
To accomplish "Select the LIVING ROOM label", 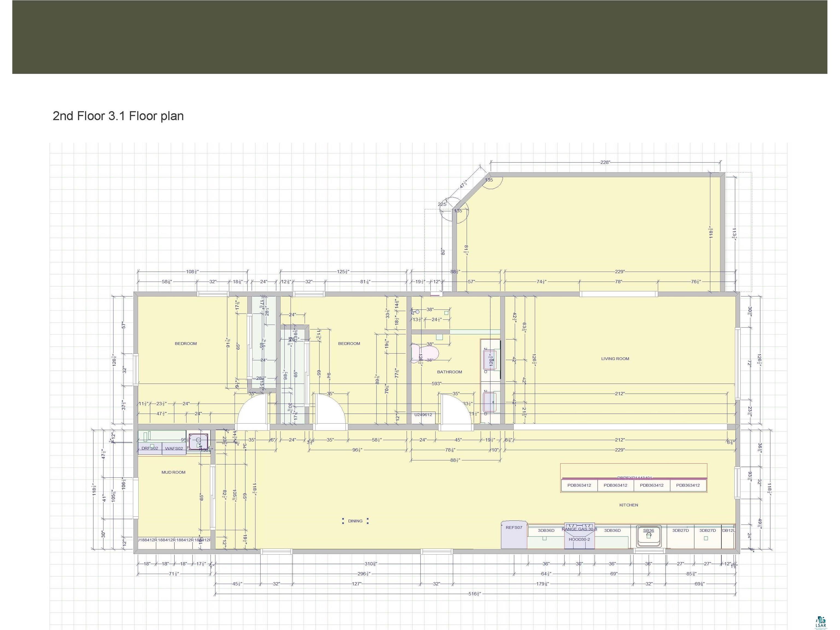I will pyautogui.click(x=615, y=358).
